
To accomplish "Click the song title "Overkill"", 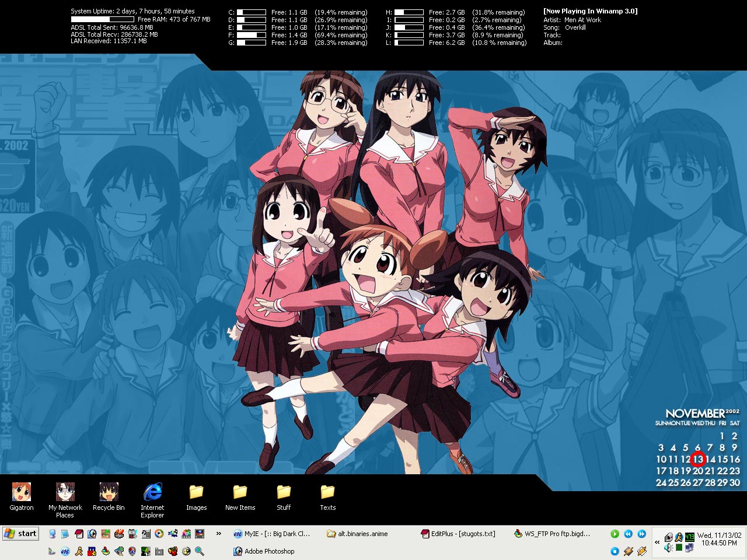I will tap(575, 27).
